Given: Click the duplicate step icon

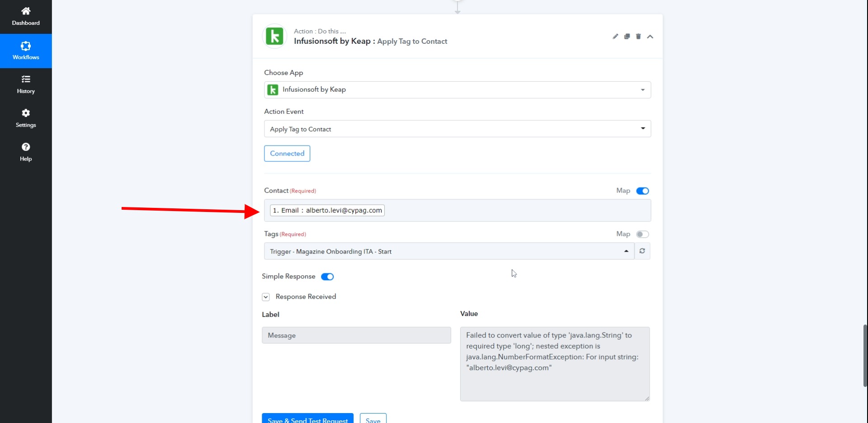Looking at the screenshot, I should point(627,37).
